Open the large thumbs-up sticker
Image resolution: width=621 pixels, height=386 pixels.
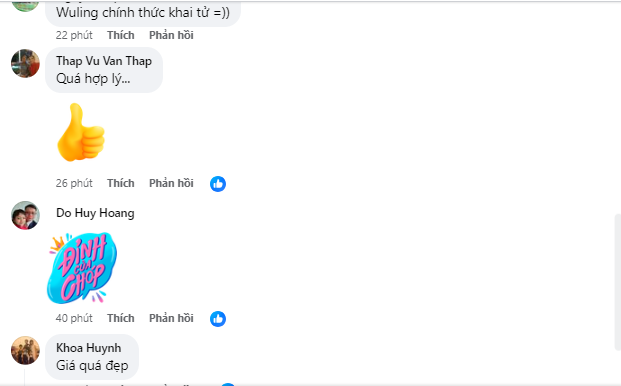81,132
